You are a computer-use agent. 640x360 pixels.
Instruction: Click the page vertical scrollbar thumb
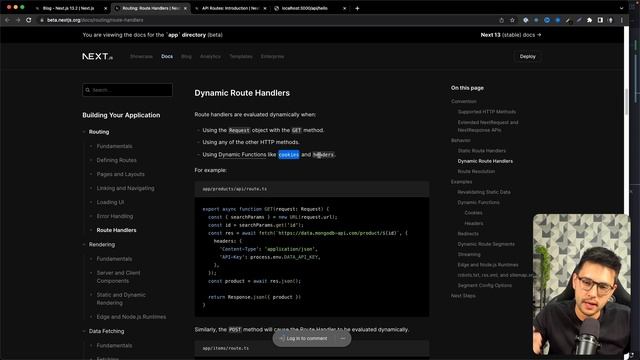(626, 102)
